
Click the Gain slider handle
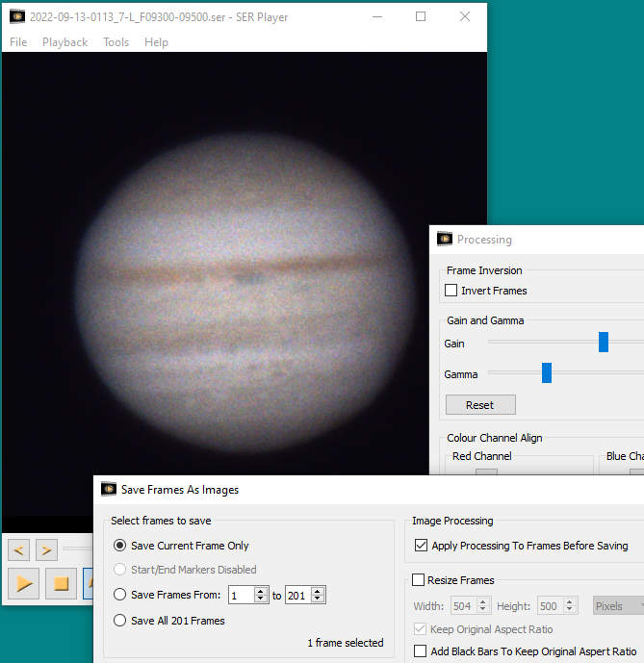[604, 342]
